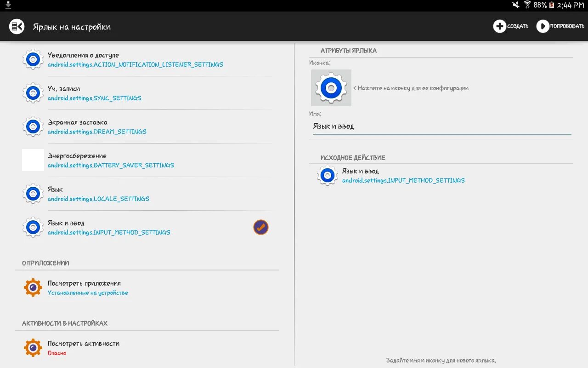Viewport: 588px width, 368px height.
Task: Select Уч. записи title text
Action: coord(64,89)
